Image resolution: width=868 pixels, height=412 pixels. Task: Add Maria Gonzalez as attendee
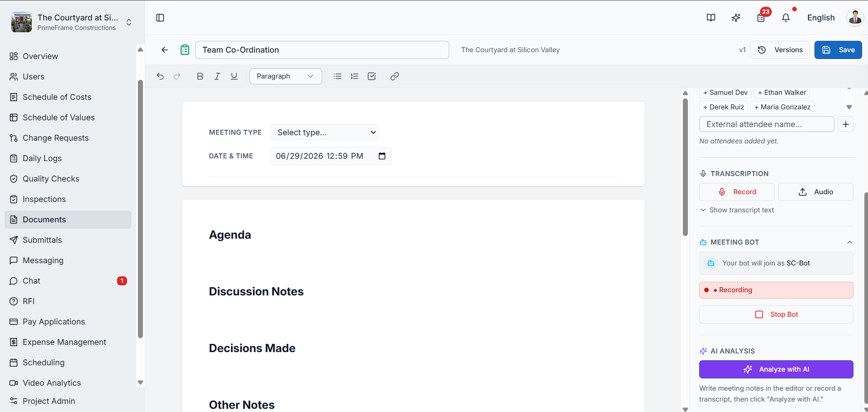[x=782, y=107]
